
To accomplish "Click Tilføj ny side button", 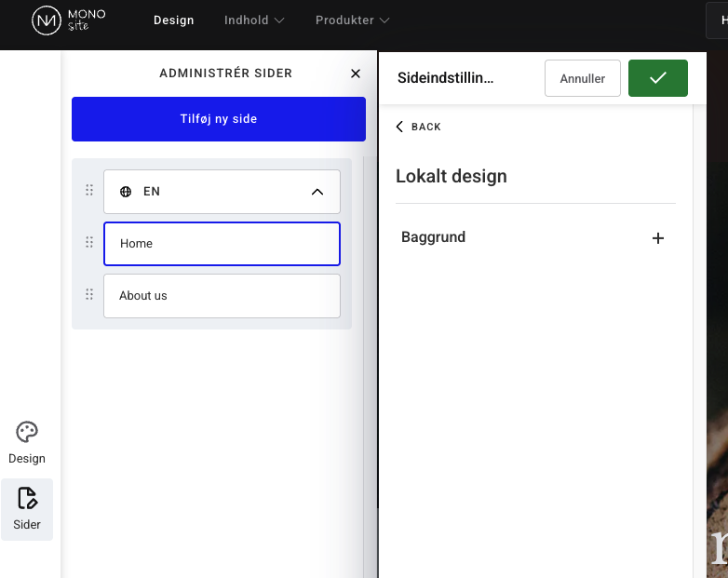I will tap(219, 119).
